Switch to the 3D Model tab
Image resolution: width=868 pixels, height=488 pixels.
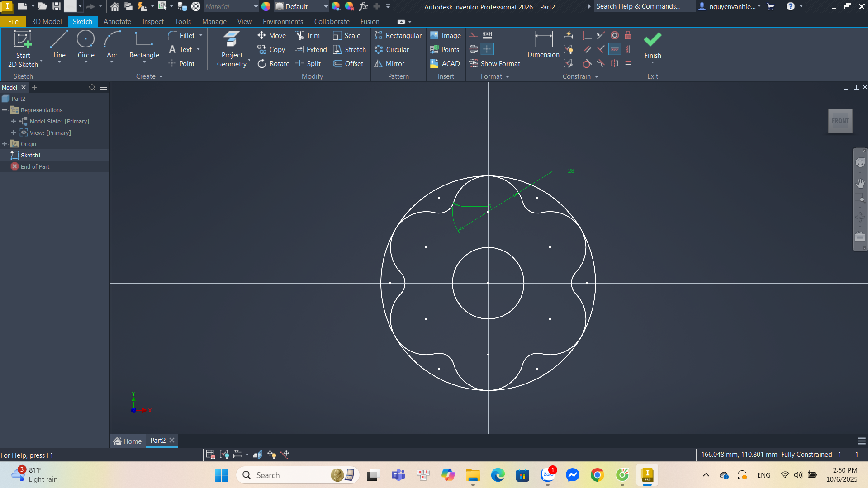[x=47, y=22]
